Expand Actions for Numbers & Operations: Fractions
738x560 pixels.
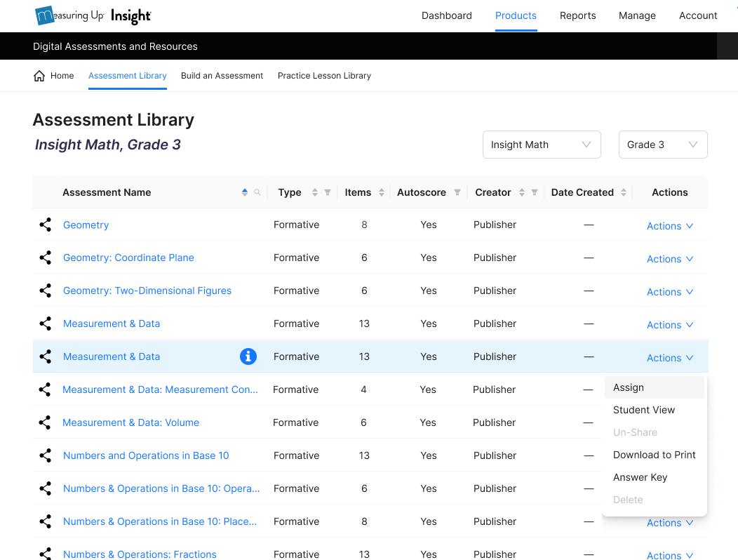pos(670,555)
